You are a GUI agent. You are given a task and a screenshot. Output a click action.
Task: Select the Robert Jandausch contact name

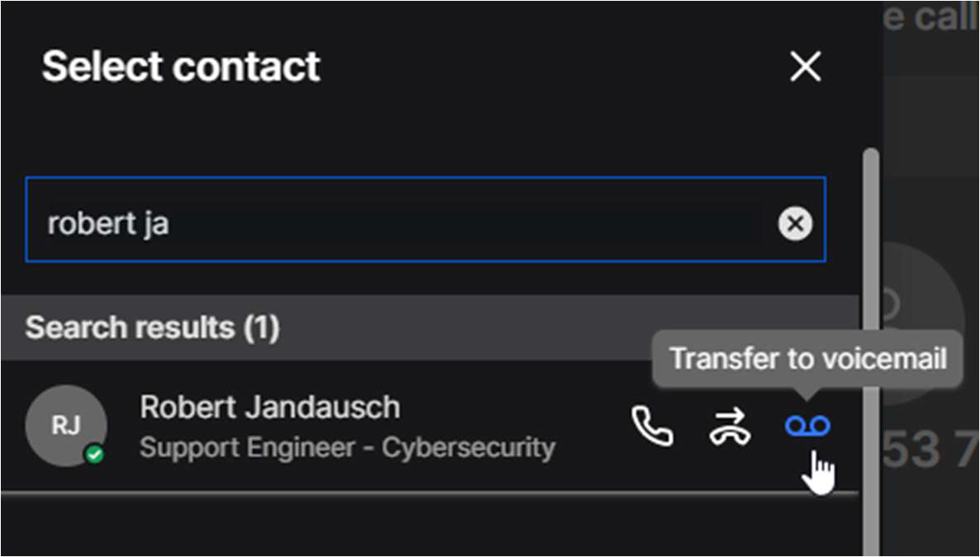click(269, 407)
